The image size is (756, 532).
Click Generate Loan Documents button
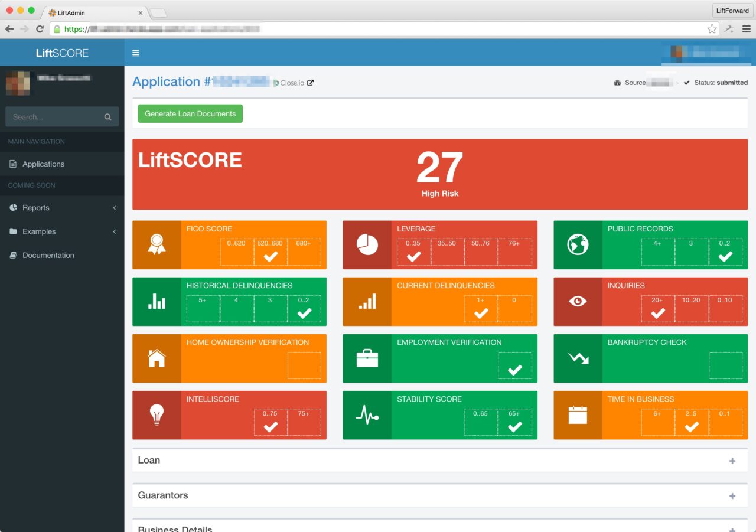190,114
